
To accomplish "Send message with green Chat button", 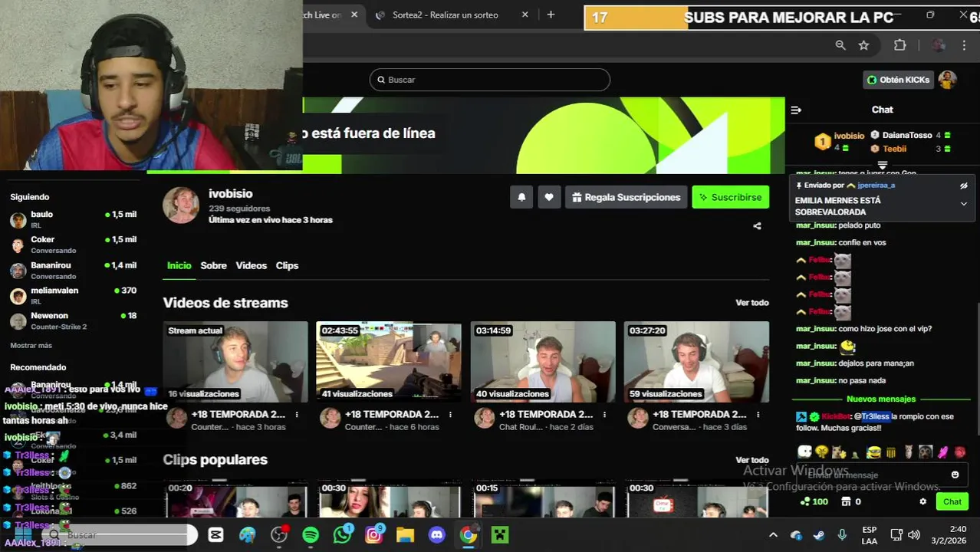I will 952,501.
